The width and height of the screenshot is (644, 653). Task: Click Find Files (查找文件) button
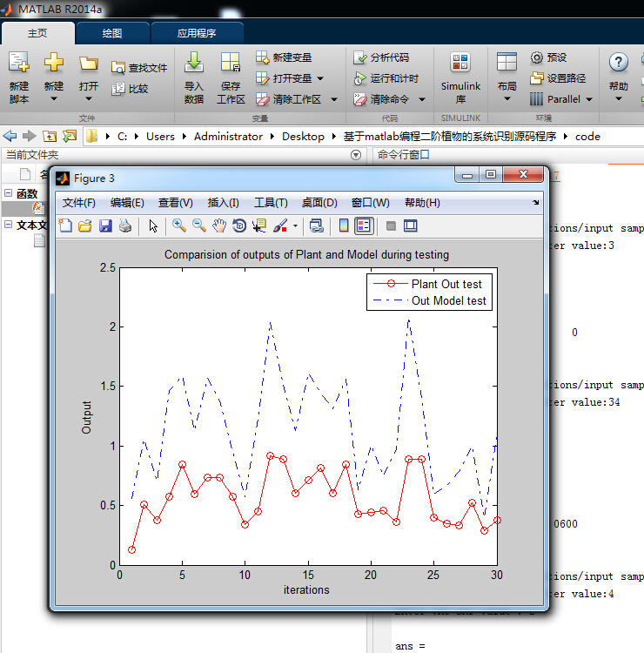(x=139, y=67)
